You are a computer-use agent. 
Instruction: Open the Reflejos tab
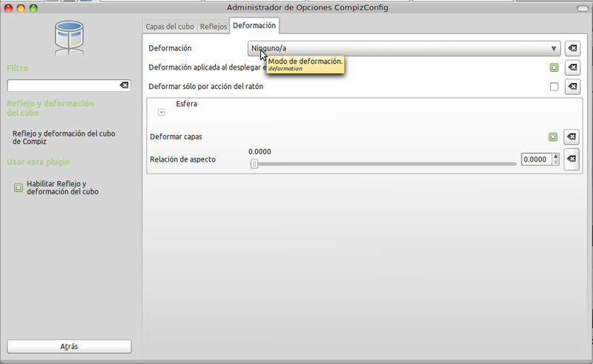click(x=213, y=27)
